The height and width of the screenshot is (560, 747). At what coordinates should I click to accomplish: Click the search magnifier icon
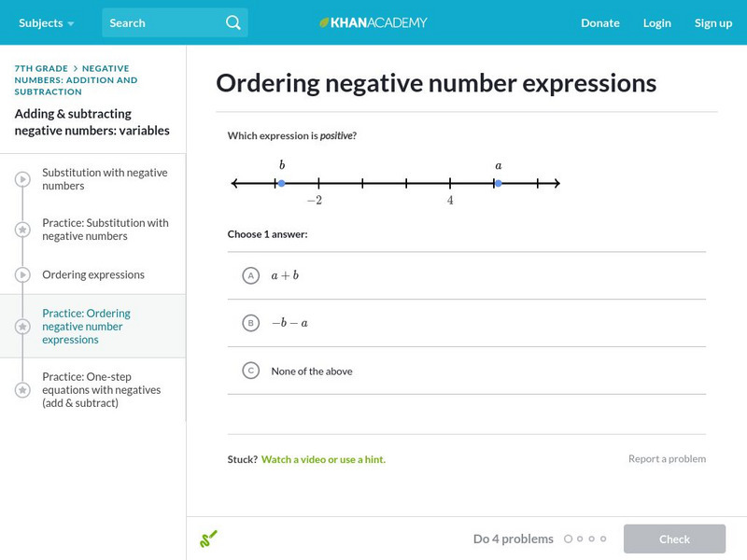233,22
